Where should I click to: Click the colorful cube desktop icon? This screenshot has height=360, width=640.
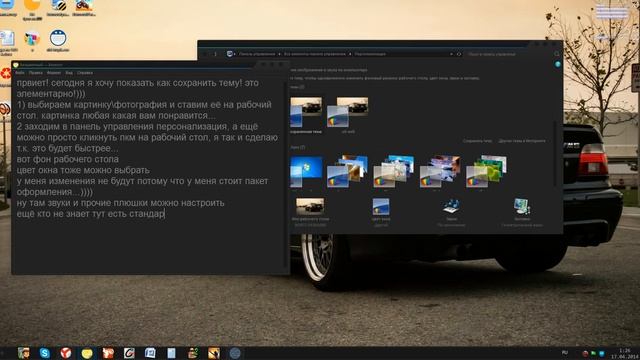click(x=32, y=39)
